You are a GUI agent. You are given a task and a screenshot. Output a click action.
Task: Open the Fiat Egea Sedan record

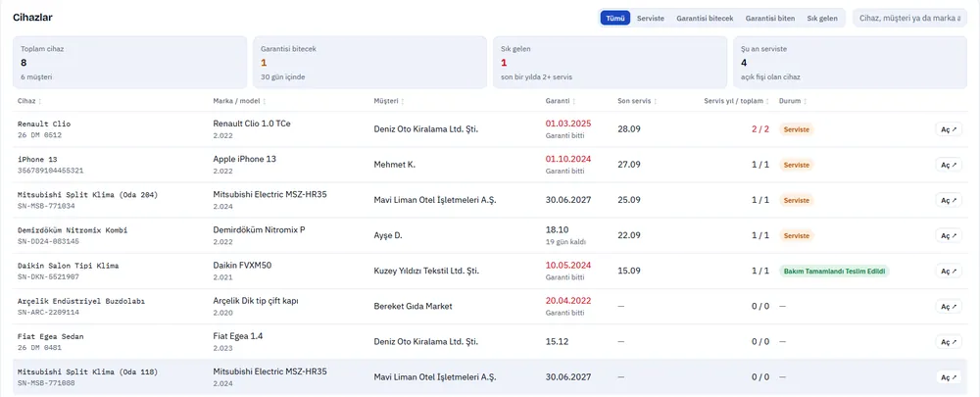coord(949,342)
